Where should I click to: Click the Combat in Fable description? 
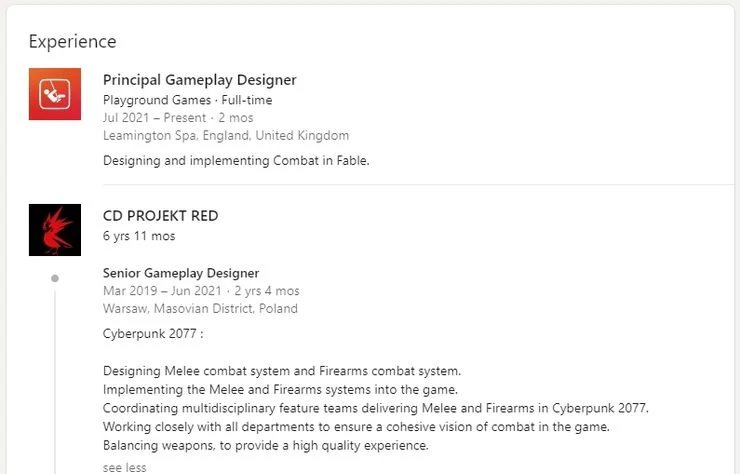(236, 160)
